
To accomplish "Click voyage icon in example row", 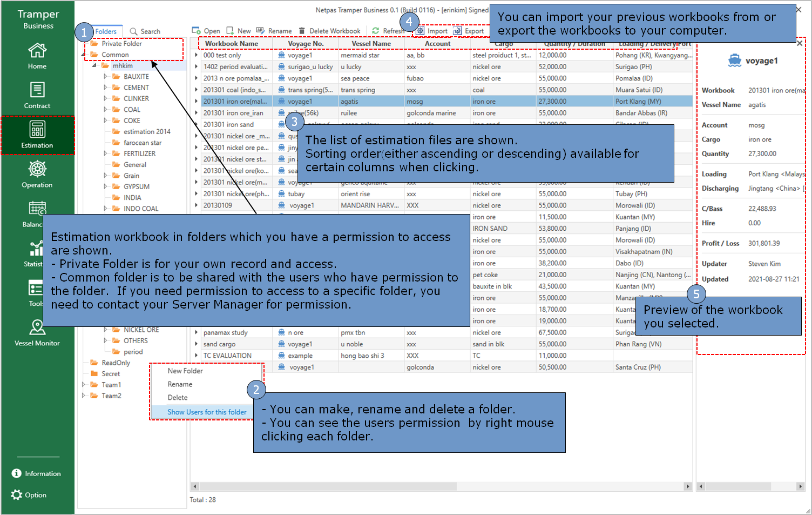I will [x=281, y=356].
